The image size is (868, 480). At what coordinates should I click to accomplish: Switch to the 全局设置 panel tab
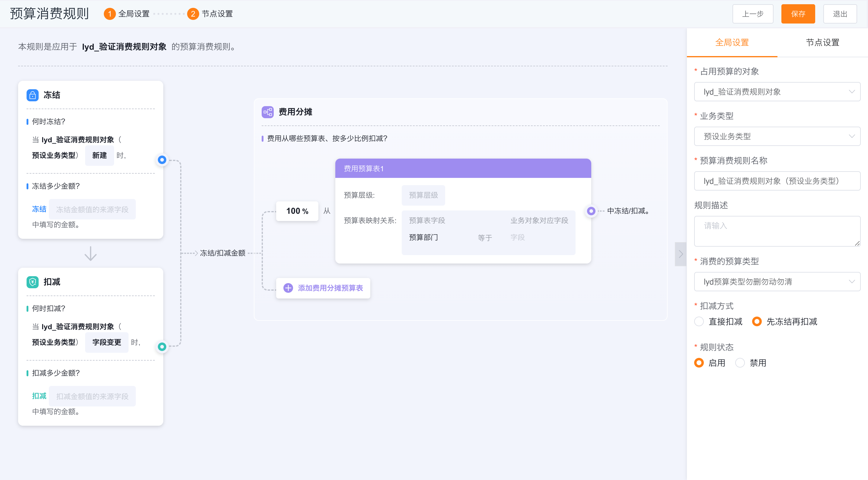pos(732,43)
